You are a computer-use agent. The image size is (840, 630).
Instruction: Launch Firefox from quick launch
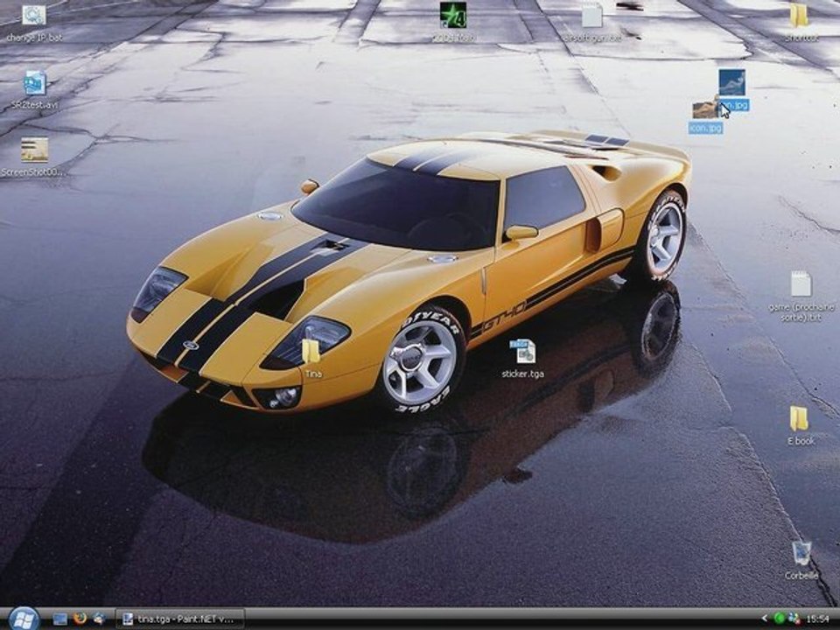click(x=80, y=619)
